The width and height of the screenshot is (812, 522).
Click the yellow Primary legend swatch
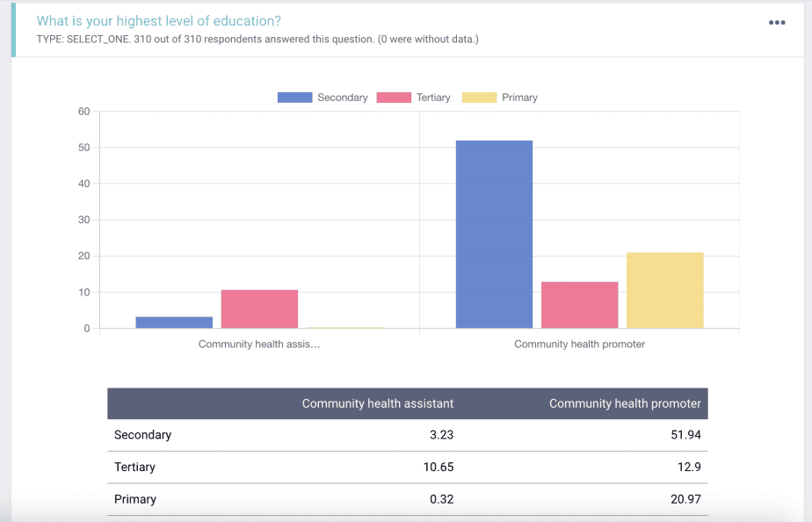point(479,98)
